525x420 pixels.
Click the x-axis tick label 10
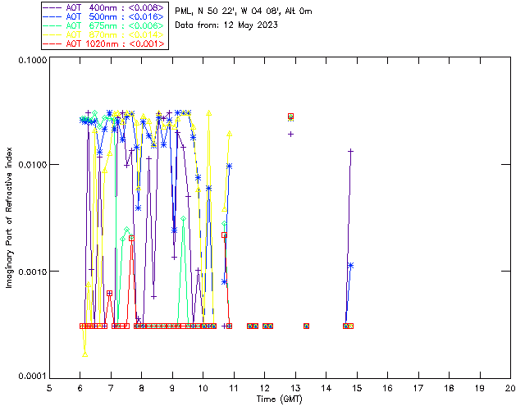(203, 388)
